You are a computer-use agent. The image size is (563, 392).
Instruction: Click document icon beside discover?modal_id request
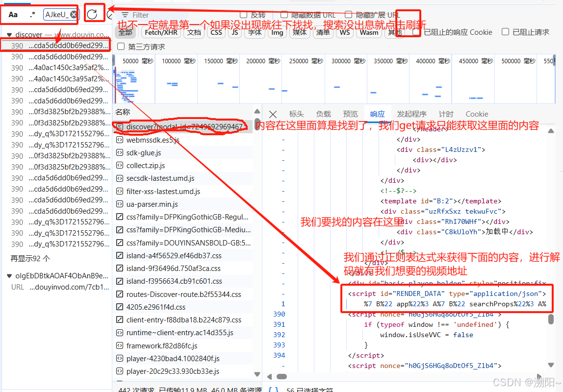[120, 126]
